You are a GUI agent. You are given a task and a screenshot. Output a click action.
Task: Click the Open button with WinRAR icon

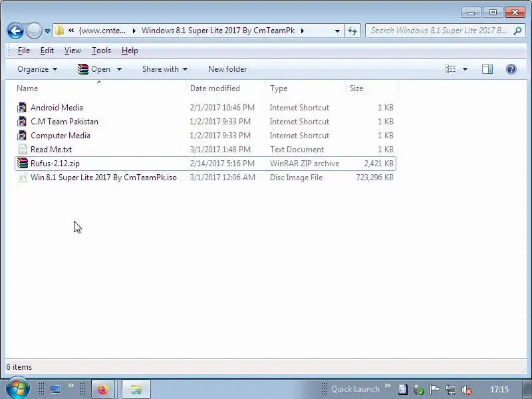[x=94, y=69]
